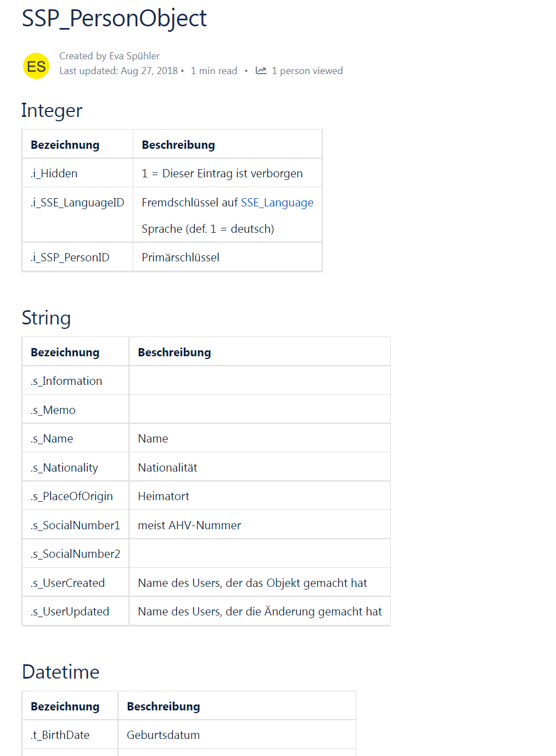Image resolution: width=556 pixels, height=756 pixels.
Task: Click the .s_UserCreated table cell
Action: coord(68,583)
